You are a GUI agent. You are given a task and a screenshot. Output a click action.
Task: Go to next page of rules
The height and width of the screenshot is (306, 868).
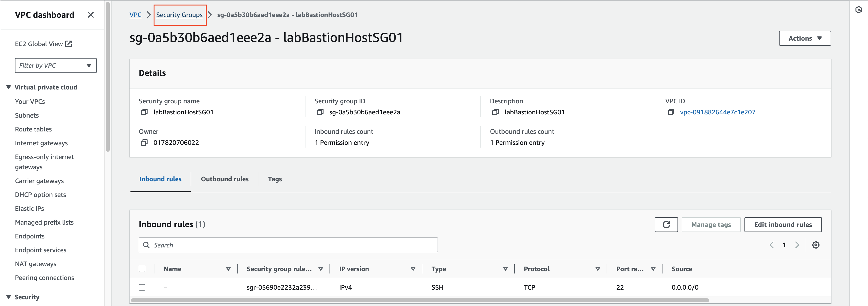pos(797,245)
